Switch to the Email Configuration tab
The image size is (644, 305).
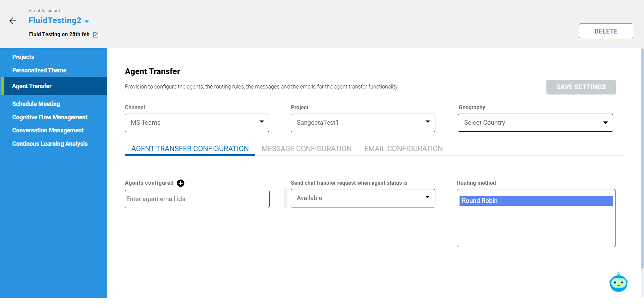[404, 149]
